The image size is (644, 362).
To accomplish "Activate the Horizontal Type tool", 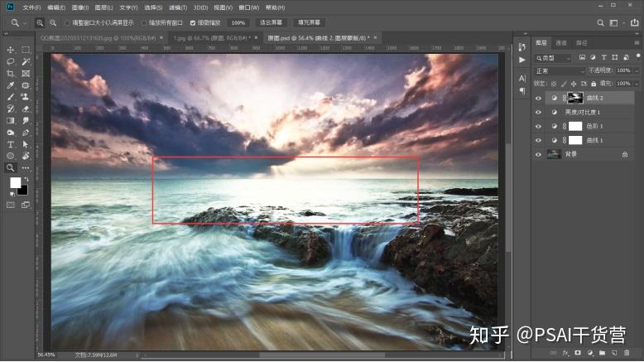I will (10, 144).
